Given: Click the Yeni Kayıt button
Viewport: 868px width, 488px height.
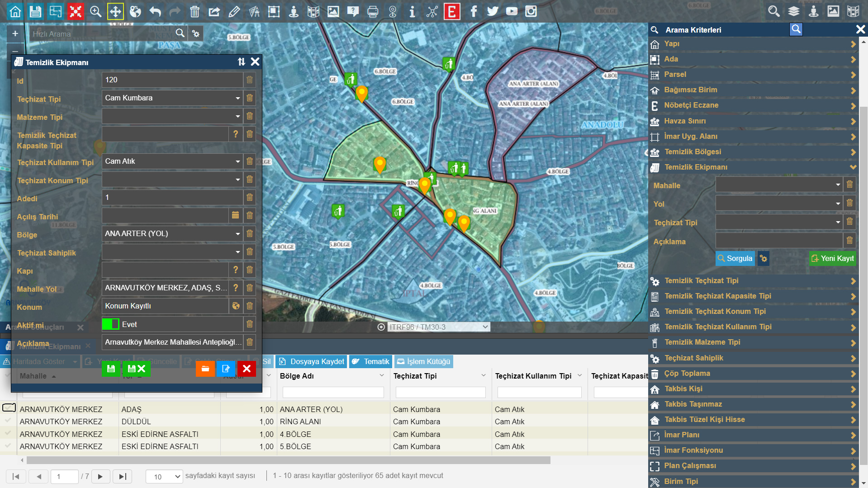Looking at the screenshot, I should click(832, 259).
